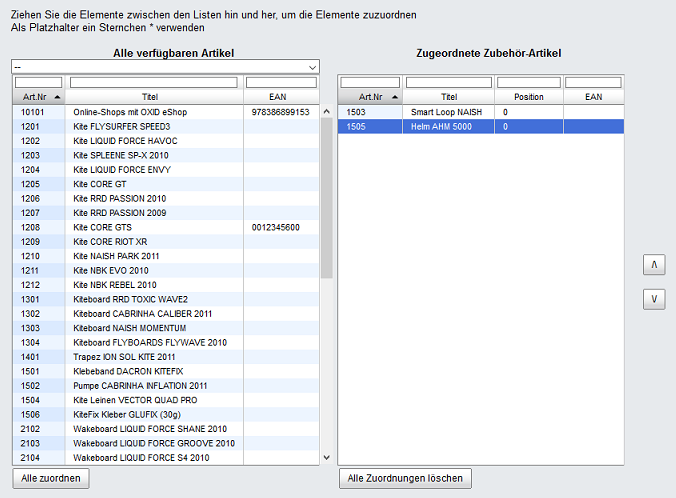Click the move down arrow button

(x=653, y=299)
